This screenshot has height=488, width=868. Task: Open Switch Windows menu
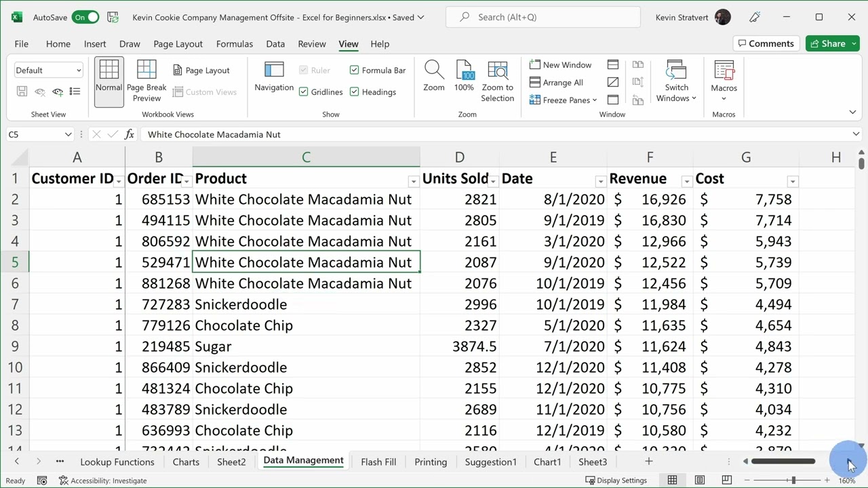[x=676, y=81]
